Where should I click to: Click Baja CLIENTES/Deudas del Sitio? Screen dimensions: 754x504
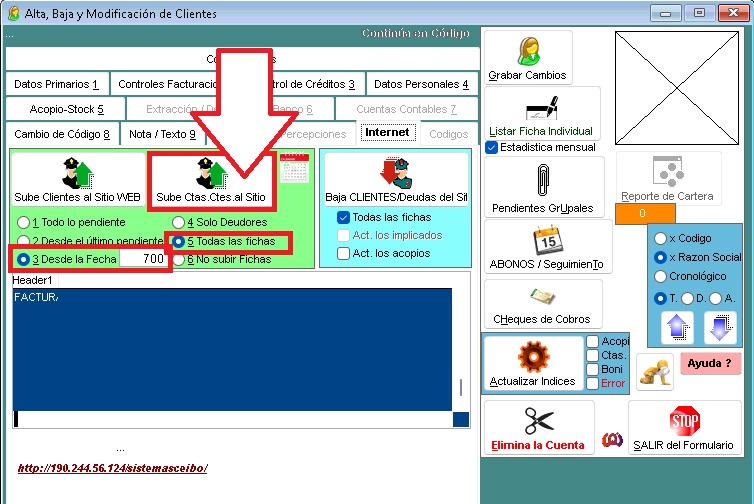click(396, 179)
